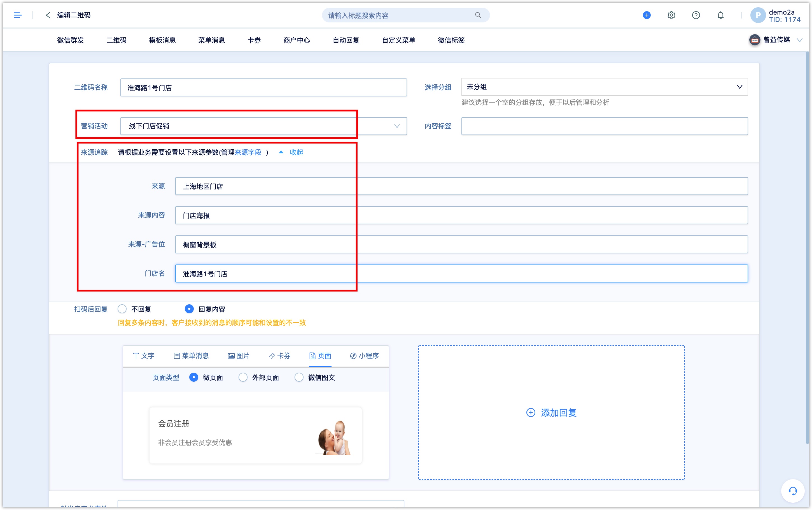
Task: Click the 来源内容 input field
Action: pos(461,215)
